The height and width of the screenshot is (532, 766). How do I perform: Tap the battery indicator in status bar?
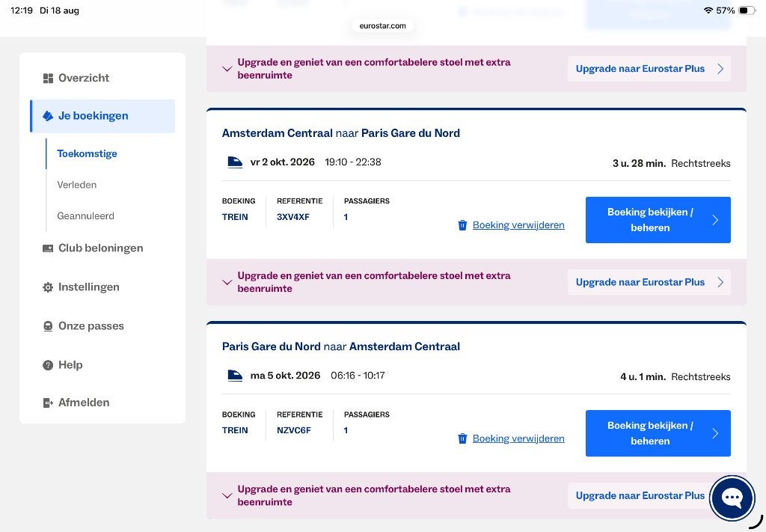pyautogui.click(x=747, y=10)
